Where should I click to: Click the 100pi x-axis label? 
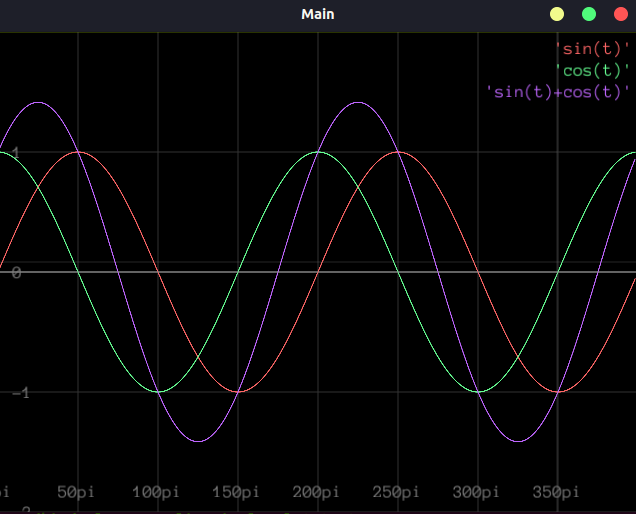(155, 492)
